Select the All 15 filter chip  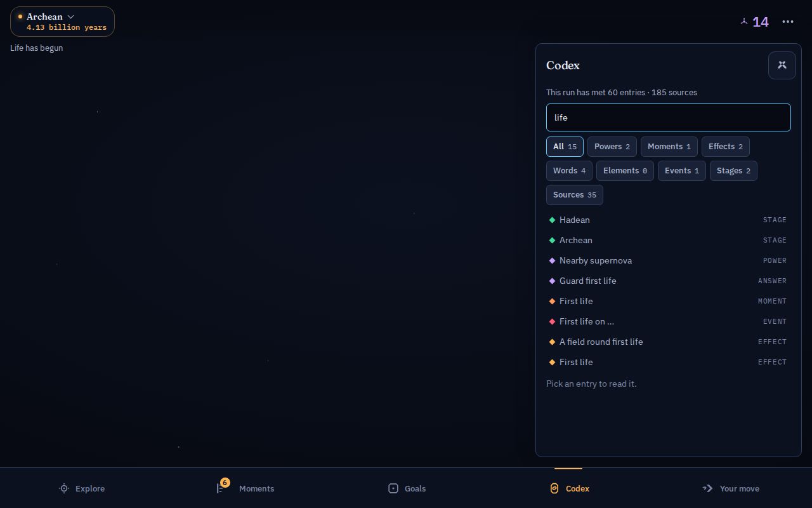[565, 147]
